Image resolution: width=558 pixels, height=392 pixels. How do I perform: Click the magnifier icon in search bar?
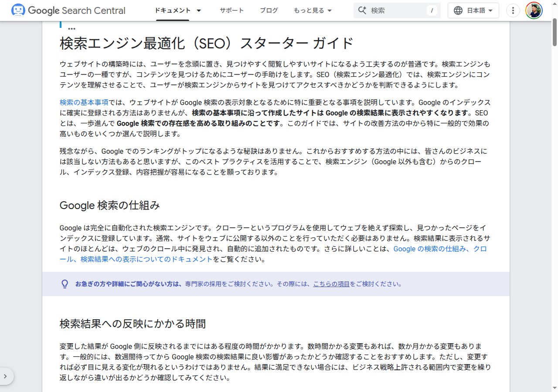click(363, 10)
